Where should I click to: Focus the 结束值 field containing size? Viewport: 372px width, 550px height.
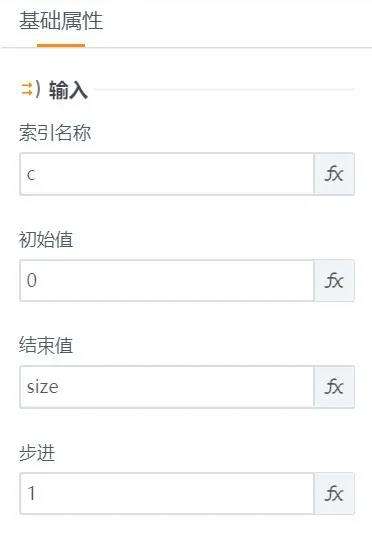167,387
